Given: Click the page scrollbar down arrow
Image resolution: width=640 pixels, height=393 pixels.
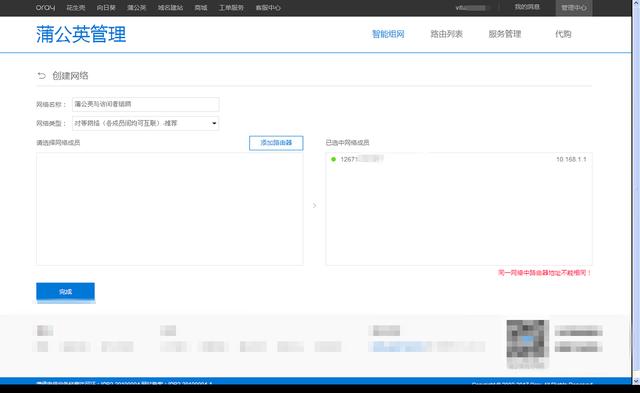Looking at the screenshot, I should pos(636,381).
